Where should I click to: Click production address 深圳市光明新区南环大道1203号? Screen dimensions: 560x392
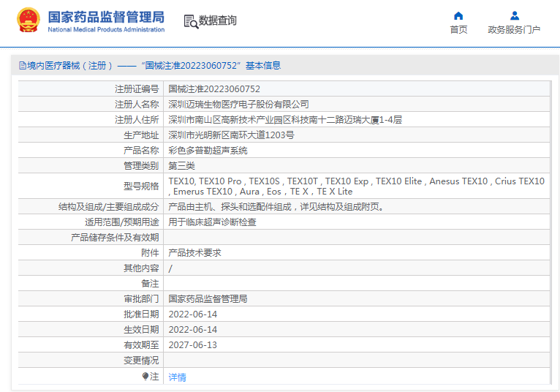232,135
